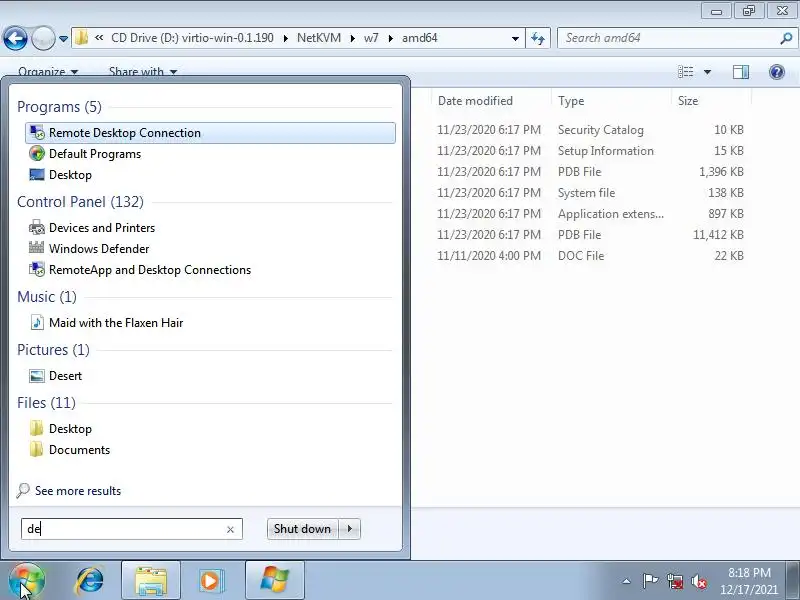Play Maid with the Flaxen Hair
The image size is (800, 600).
[106, 322]
